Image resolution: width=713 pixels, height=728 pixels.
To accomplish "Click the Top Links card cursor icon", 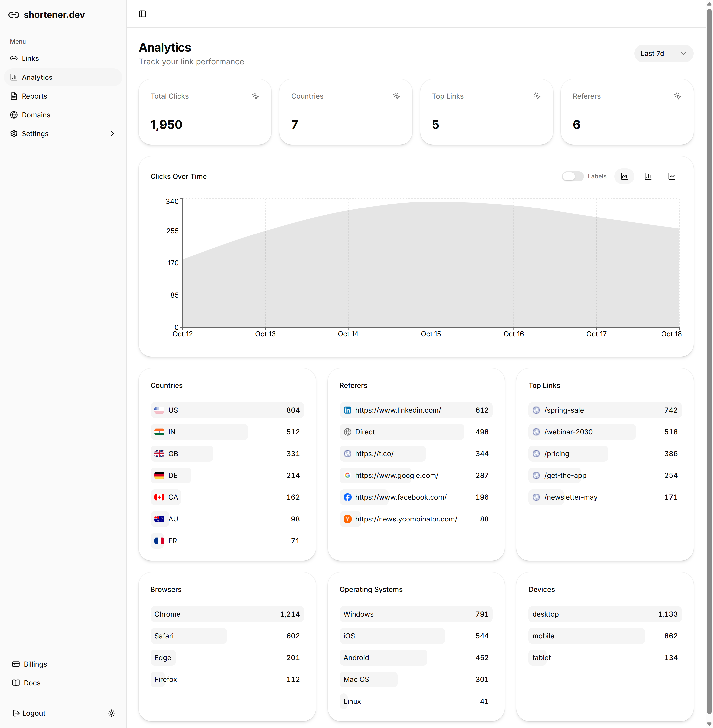I will 537,96.
